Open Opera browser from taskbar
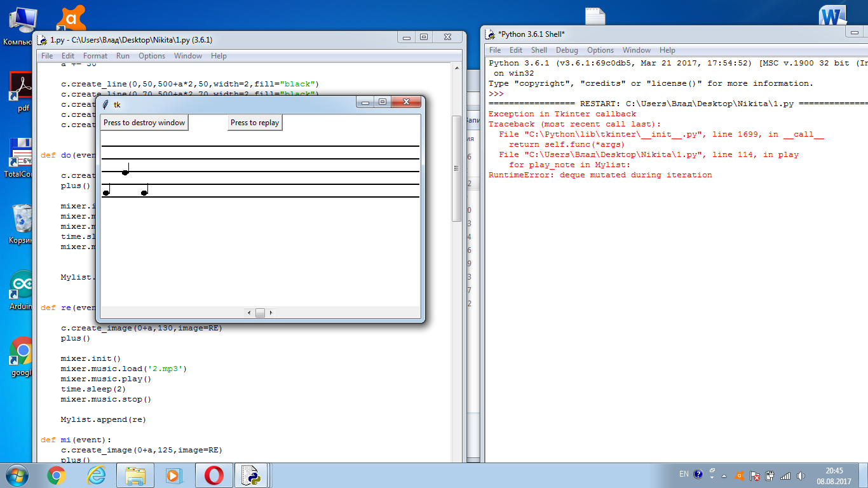Image resolution: width=868 pixels, height=488 pixels. [214, 475]
